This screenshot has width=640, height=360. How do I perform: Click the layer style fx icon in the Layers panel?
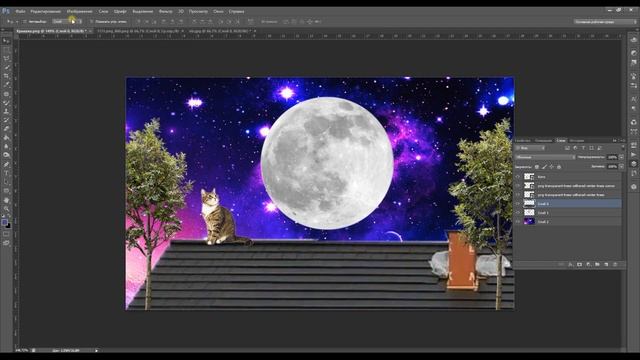(x=570, y=264)
